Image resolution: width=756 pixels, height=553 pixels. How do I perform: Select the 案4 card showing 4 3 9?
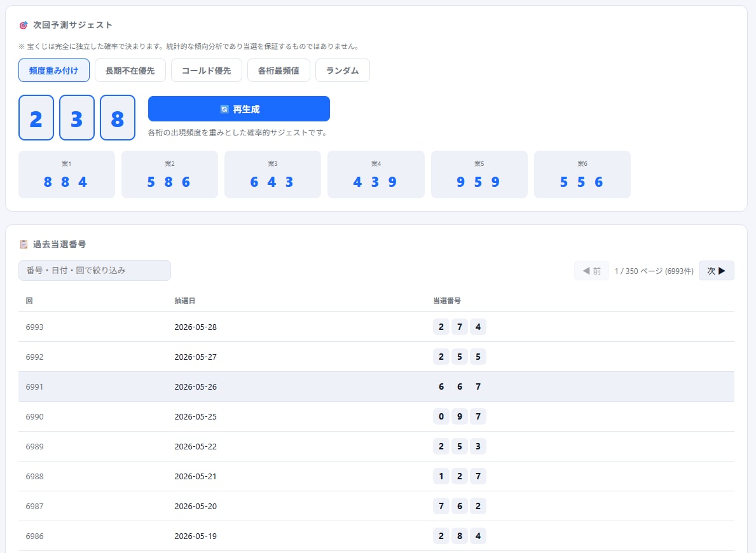point(376,175)
